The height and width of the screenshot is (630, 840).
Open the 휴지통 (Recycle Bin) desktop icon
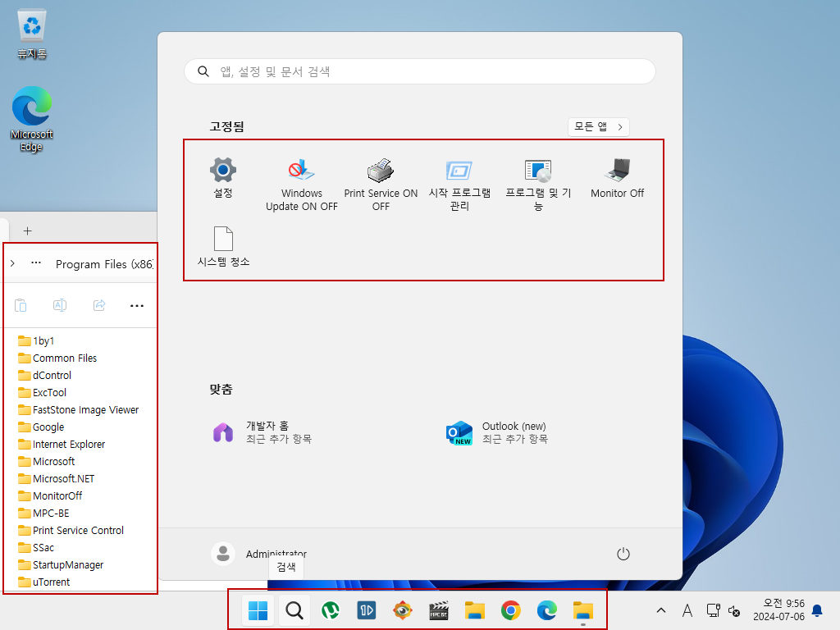(x=32, y=33)
